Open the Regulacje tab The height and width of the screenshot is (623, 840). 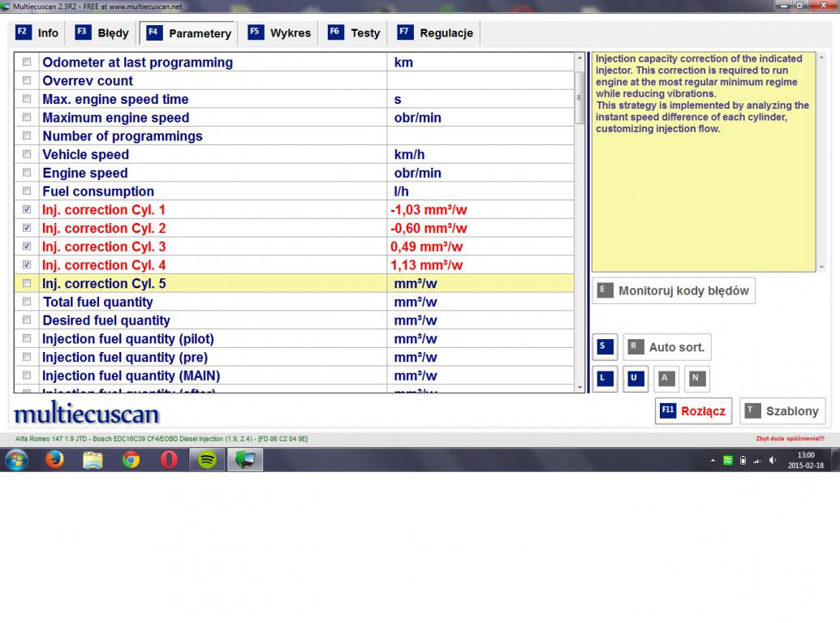(436, 32)
